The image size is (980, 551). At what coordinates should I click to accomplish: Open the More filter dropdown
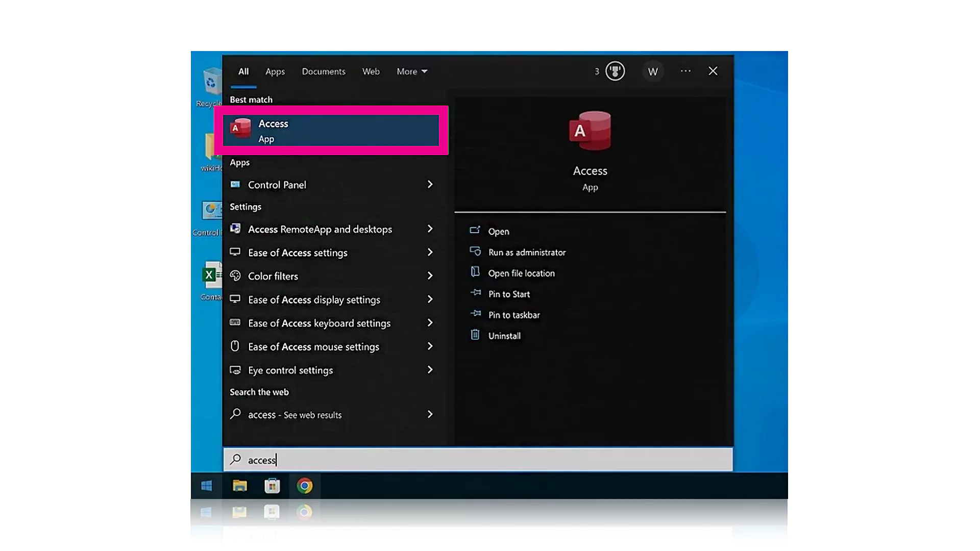coord(412,71)
